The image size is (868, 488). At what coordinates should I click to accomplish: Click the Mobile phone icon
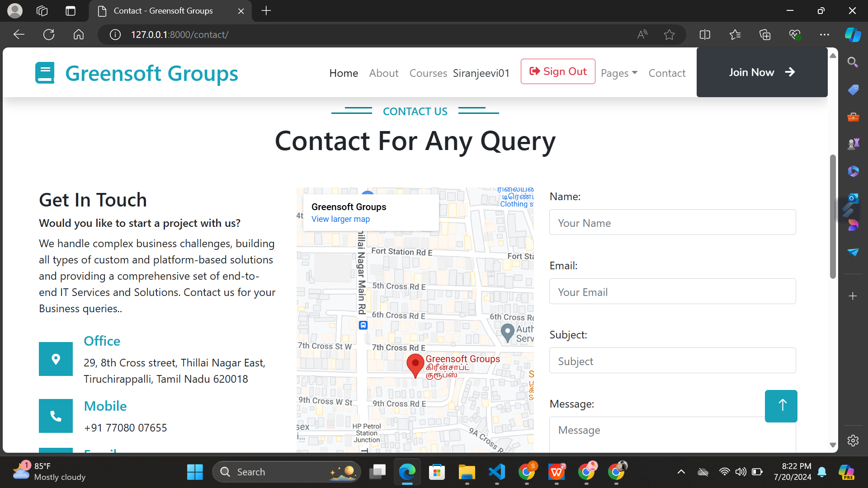[56, 416]
